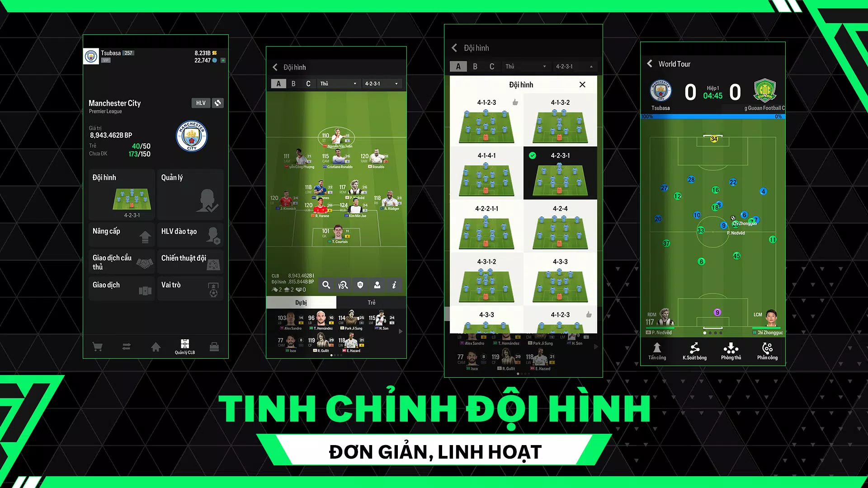Image resolution: width=868 pixels, height=488 pixels.
Task: Expand team lineup tab selector B
Action: click(293, 83)
